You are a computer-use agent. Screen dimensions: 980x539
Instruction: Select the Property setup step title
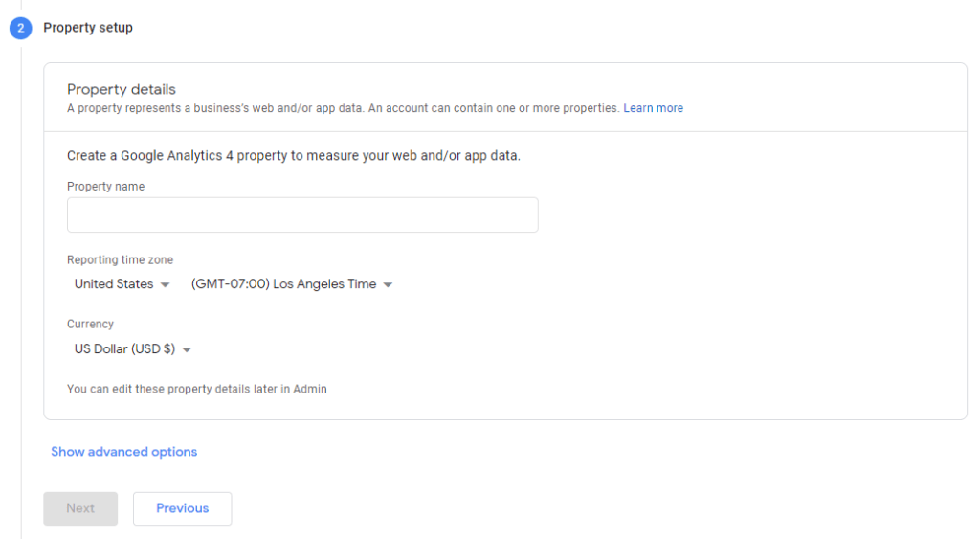click(88, 28)
